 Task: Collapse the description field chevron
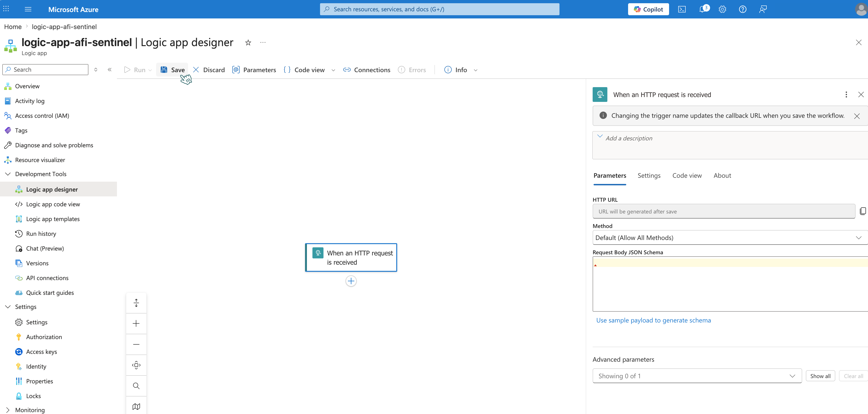(x=600, y=136)
